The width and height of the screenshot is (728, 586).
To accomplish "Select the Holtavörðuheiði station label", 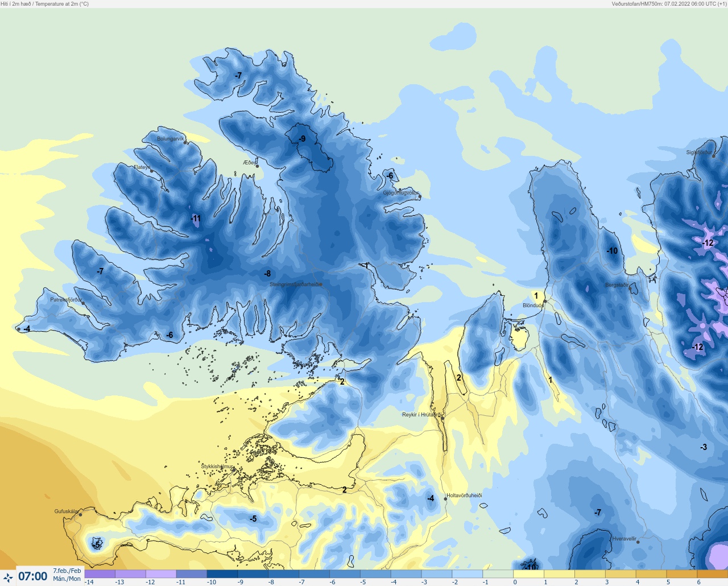I will [464, 496].
